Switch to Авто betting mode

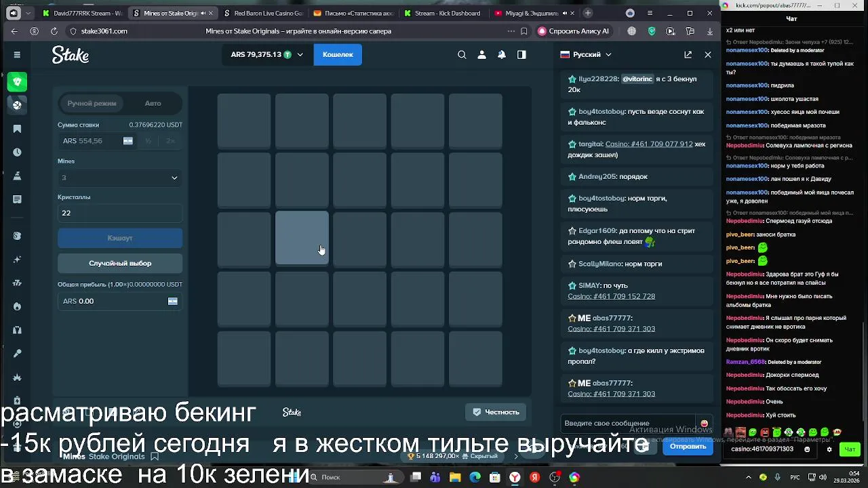click(153, 103)
